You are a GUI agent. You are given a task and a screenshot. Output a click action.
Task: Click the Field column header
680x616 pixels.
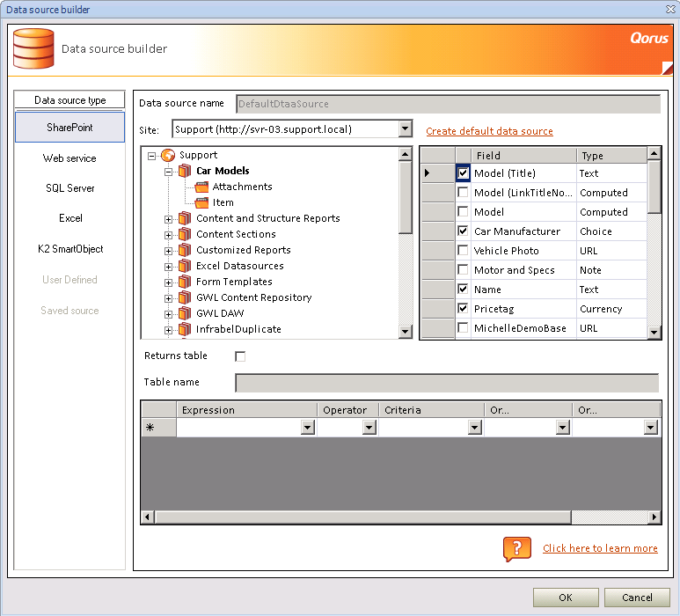tap(524, 155)
